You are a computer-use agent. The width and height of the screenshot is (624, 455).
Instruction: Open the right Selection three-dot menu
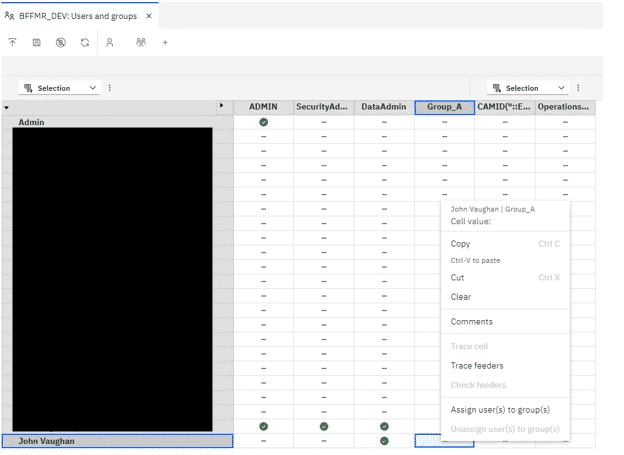[578, 88]
